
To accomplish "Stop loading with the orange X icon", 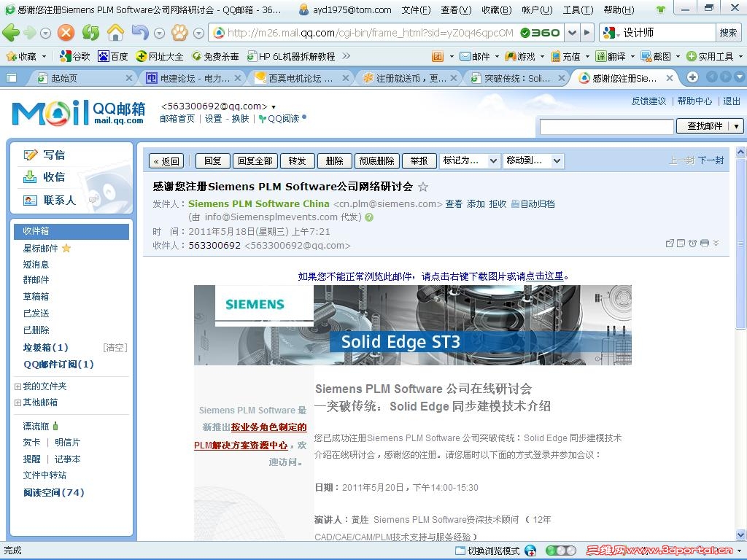I will pos(66,33).
